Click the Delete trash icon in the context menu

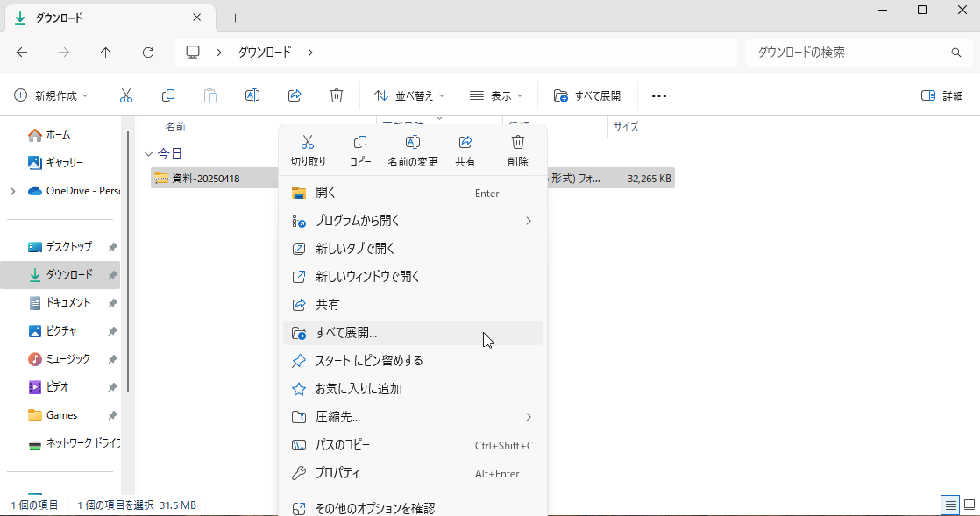[x=518, y=142]
